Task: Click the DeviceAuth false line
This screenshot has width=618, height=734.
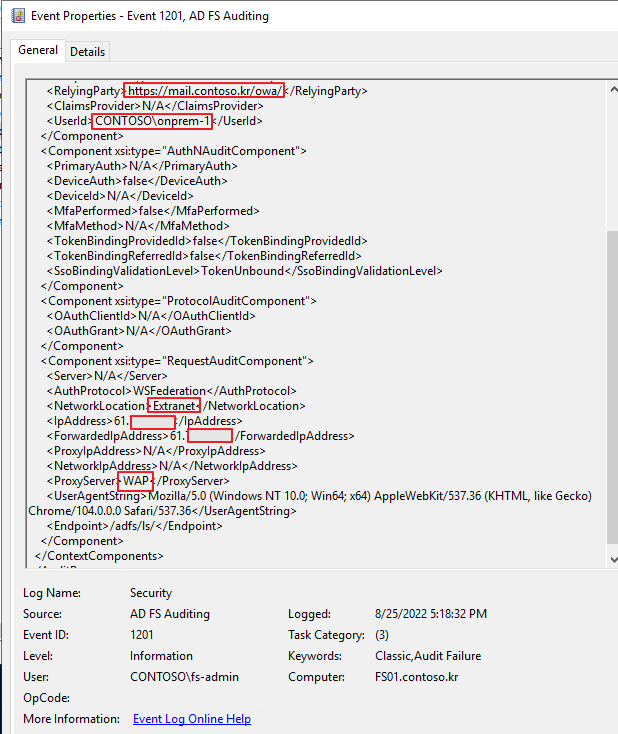Action: [x=137, y=181]
